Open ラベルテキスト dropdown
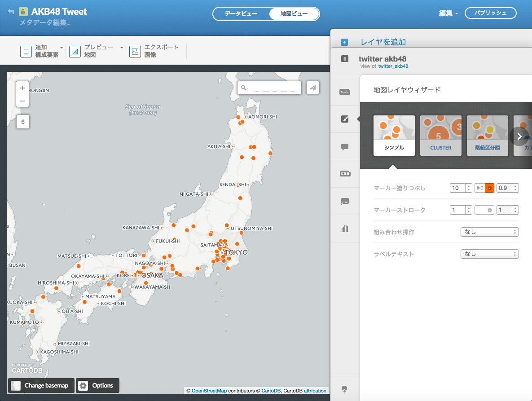The height and width of the screenshot is (401, 532). (490, 254)
